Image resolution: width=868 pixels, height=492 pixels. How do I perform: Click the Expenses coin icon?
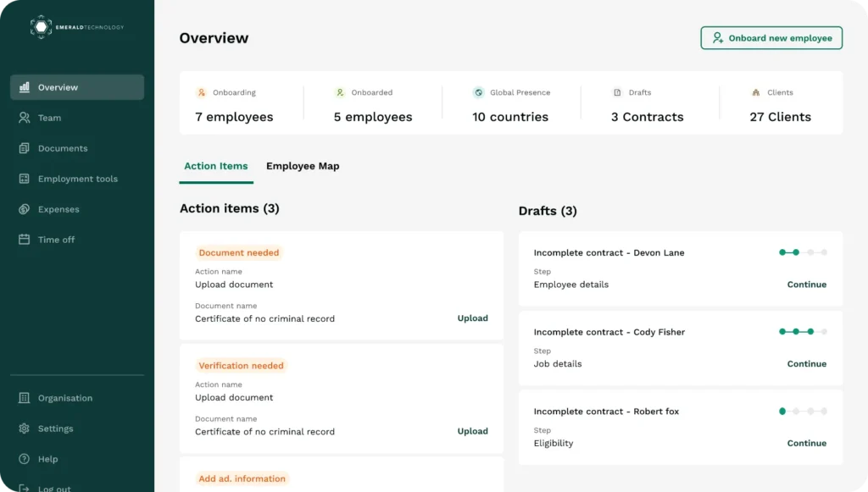click(x=25, y=209)
